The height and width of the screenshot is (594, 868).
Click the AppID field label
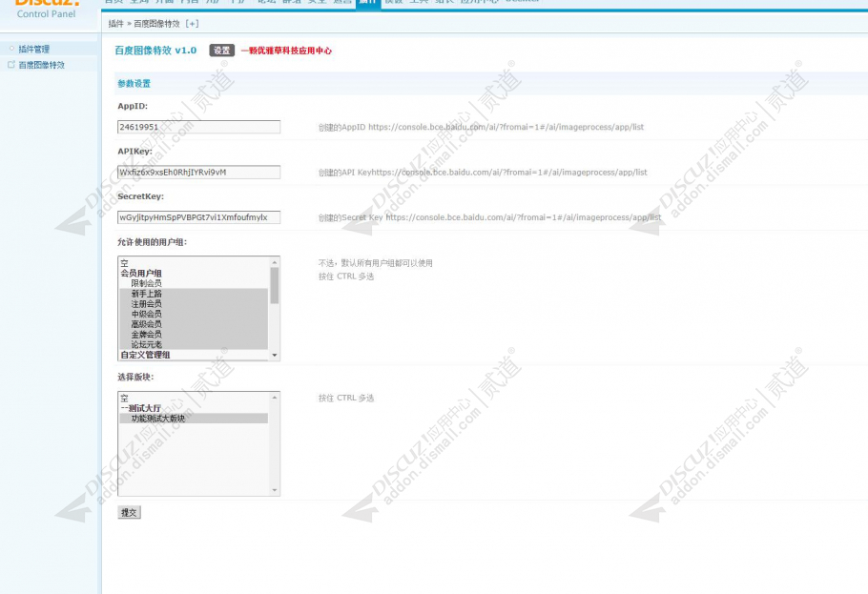click(x=133, y=106)
